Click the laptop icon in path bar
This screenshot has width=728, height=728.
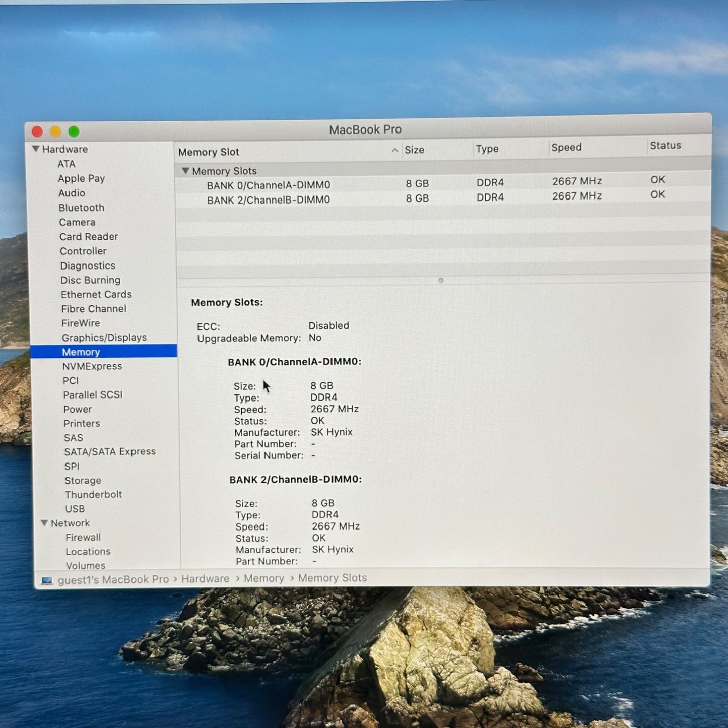coord(47,581)
